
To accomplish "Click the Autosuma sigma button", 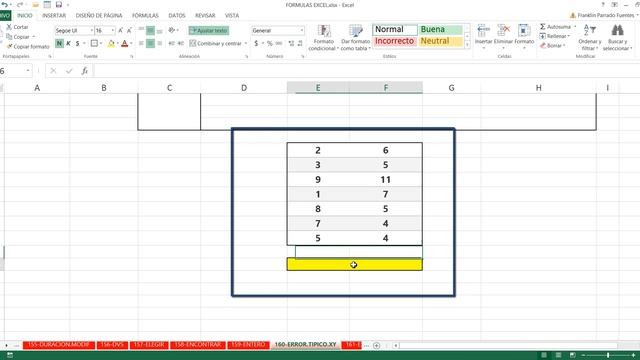I will [x=555, y=27].
